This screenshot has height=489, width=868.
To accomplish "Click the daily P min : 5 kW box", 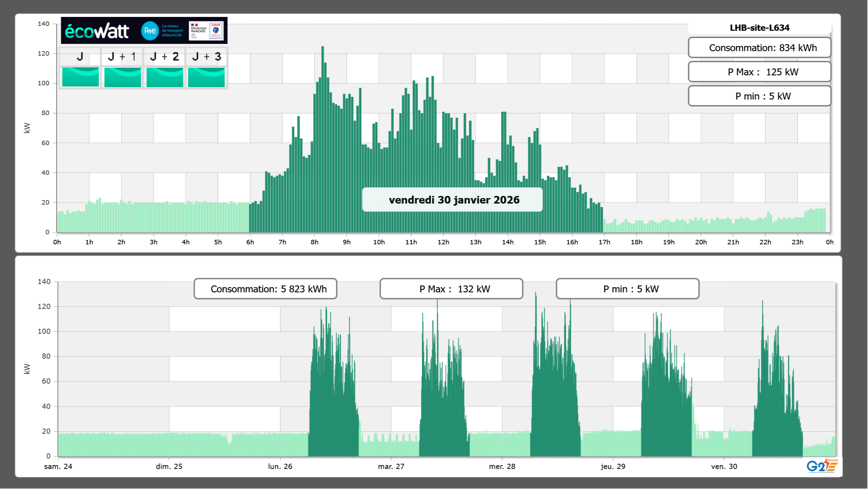I will (759, 96).
